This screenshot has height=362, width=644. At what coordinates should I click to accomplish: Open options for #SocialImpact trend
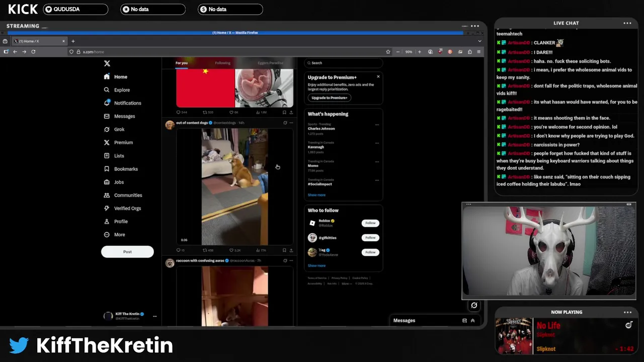(x=377, y=180)
